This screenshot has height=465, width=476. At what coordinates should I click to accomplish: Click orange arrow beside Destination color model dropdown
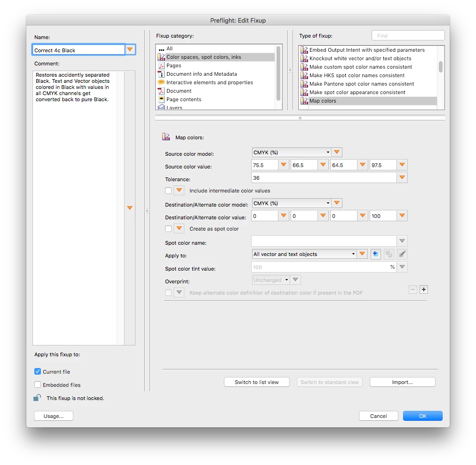pyautogui.click(x=337, y=203)
